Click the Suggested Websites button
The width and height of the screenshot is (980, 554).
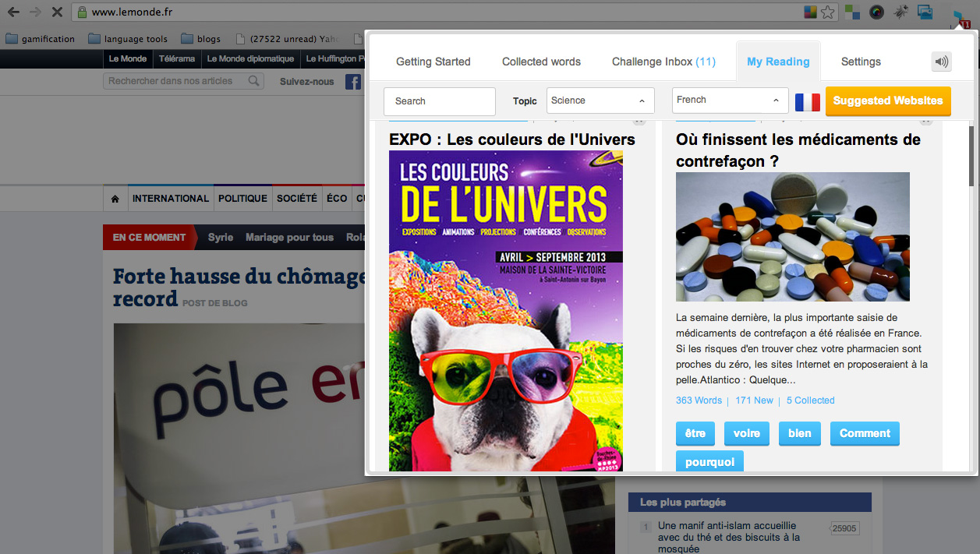click(x=888, y=101)
